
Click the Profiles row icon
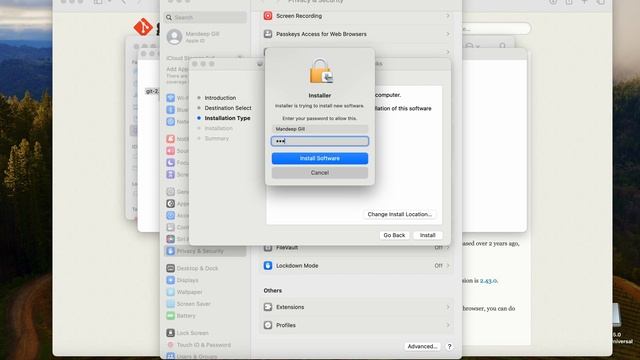click(x=268, y=325)
